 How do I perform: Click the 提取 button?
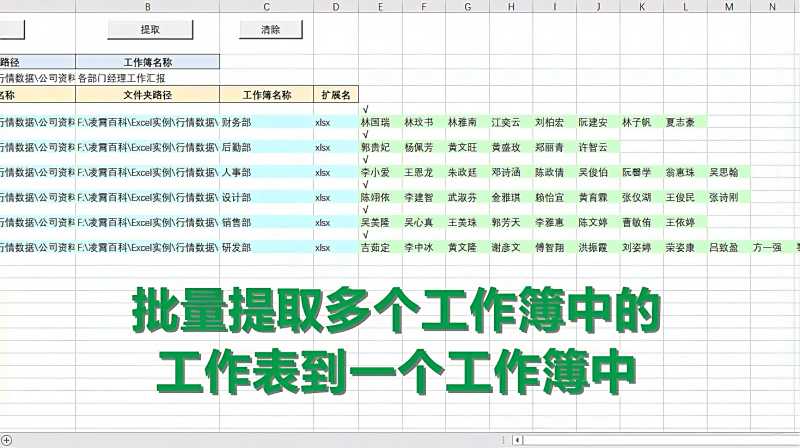(149, 30)
